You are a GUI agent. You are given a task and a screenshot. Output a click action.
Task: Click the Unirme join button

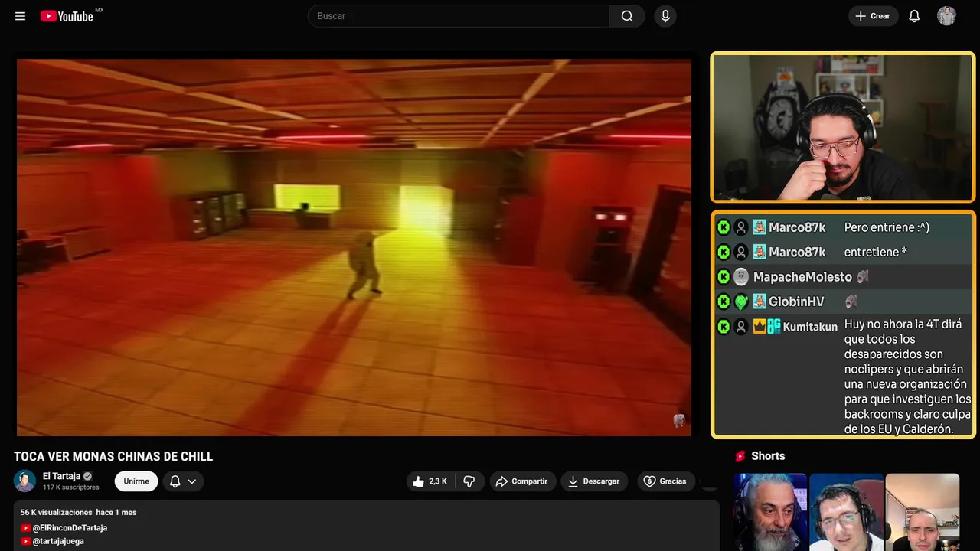136,481
